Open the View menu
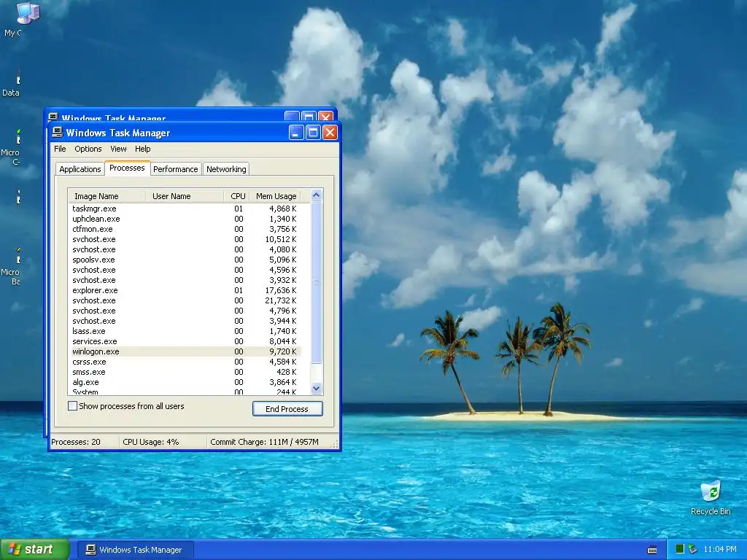This screenshot has height=560, width=747. point(118,149)
